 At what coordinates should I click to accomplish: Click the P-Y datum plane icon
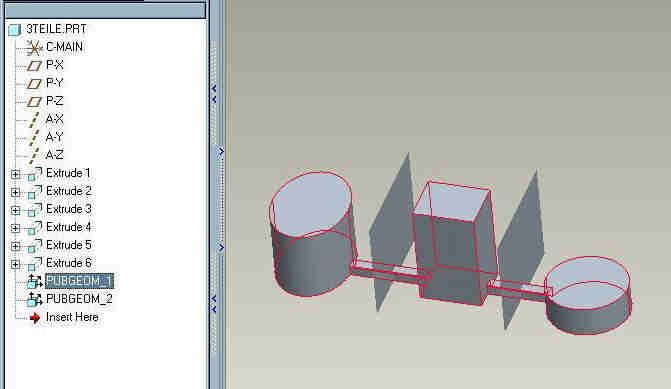[35, 83]
